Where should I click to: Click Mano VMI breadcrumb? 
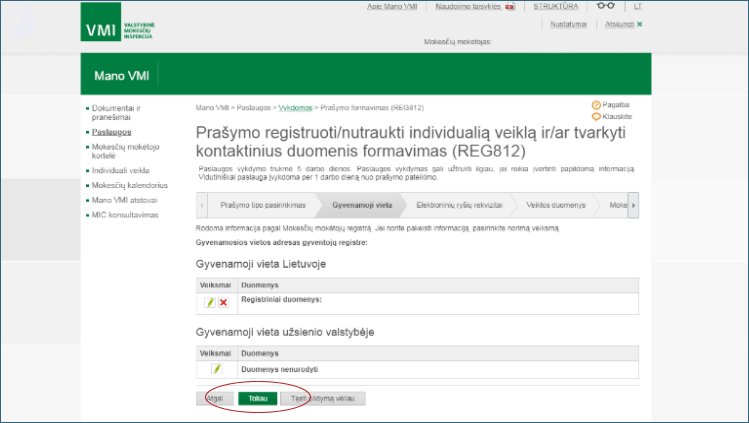212,108
